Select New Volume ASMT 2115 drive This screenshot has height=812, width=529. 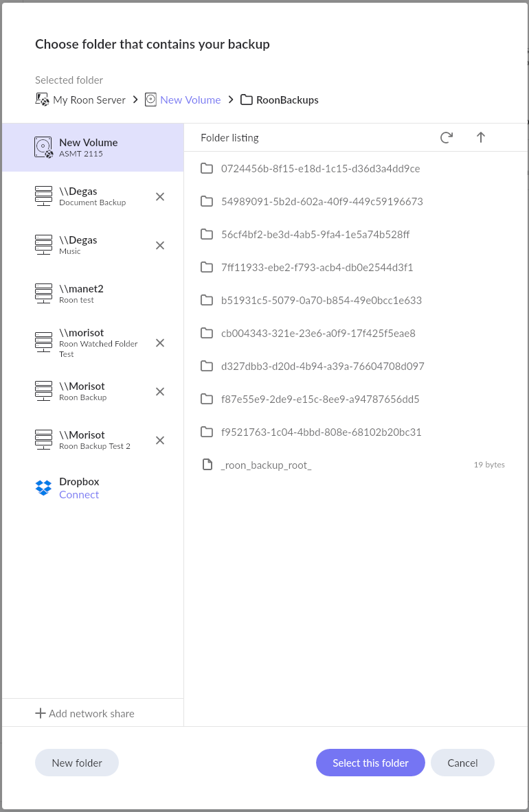pos(93,147)
